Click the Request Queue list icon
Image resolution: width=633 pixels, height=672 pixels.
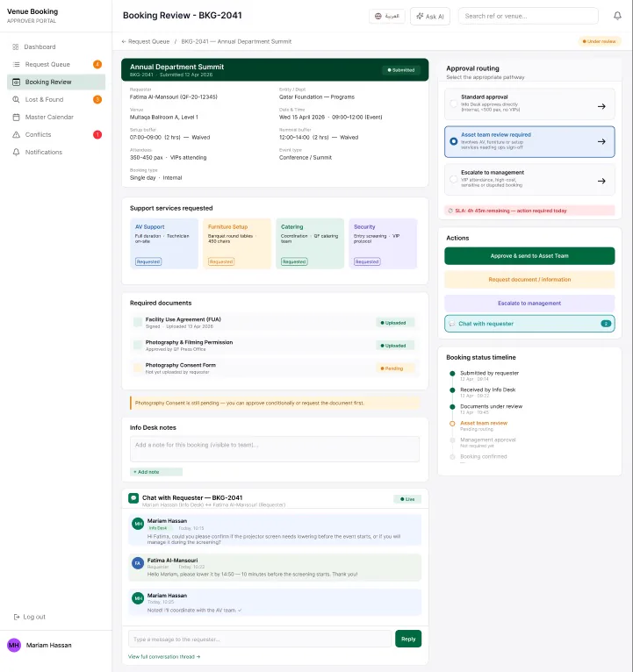(17, 64)
